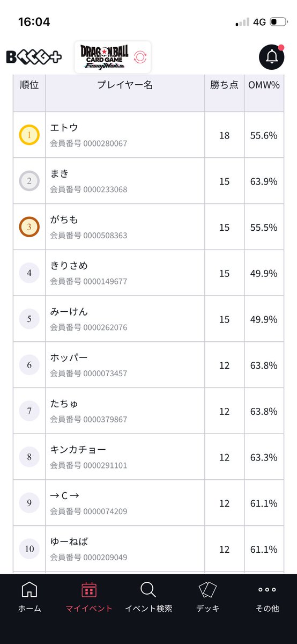Tap the プレイヤー名 column header
The height and width of the screenshot is (644, 297).
pyautogui.click(x=125, y=85)
